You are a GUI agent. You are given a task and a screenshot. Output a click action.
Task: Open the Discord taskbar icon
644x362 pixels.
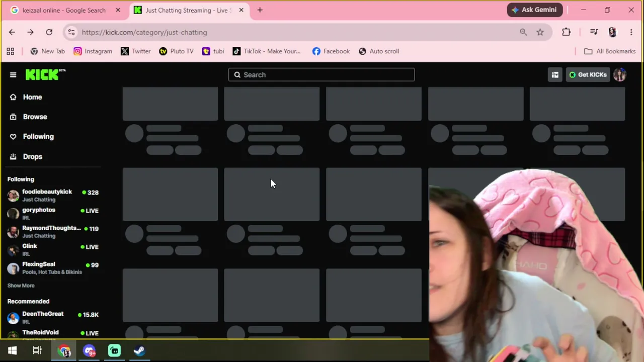click(90, 350)
